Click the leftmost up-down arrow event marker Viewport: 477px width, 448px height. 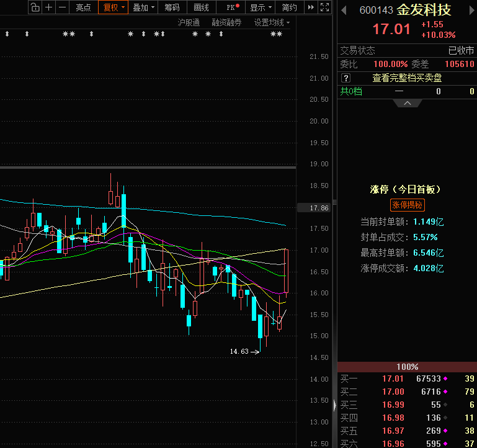(7, 34)
